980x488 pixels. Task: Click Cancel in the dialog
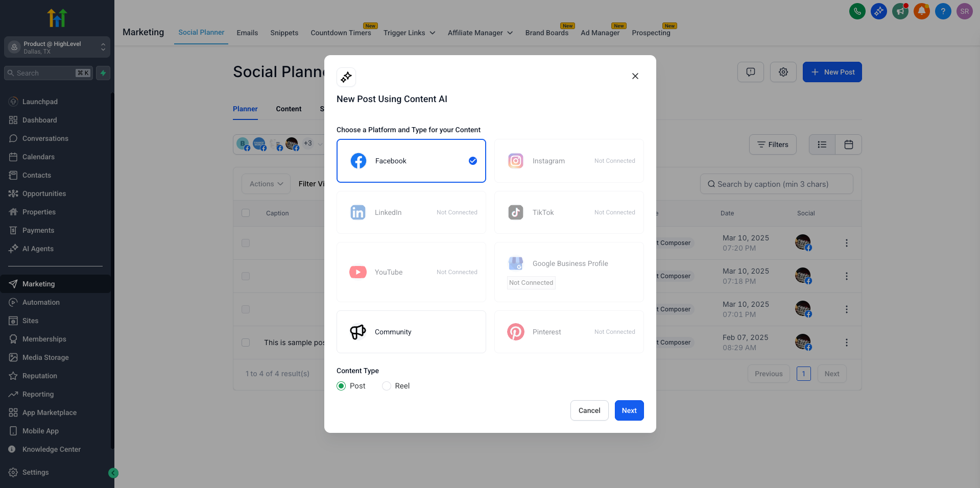point(589,410)
